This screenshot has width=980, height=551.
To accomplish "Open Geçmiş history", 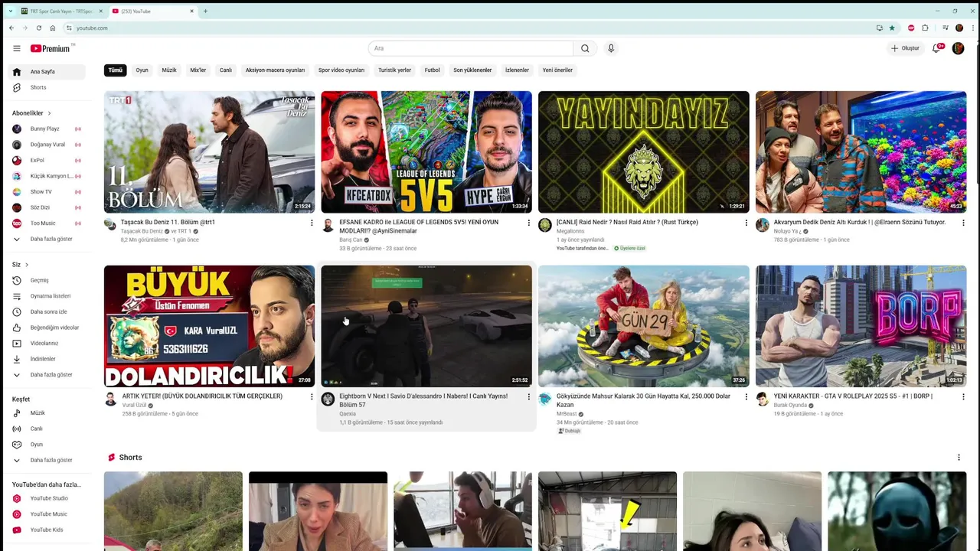I will 47,280.
